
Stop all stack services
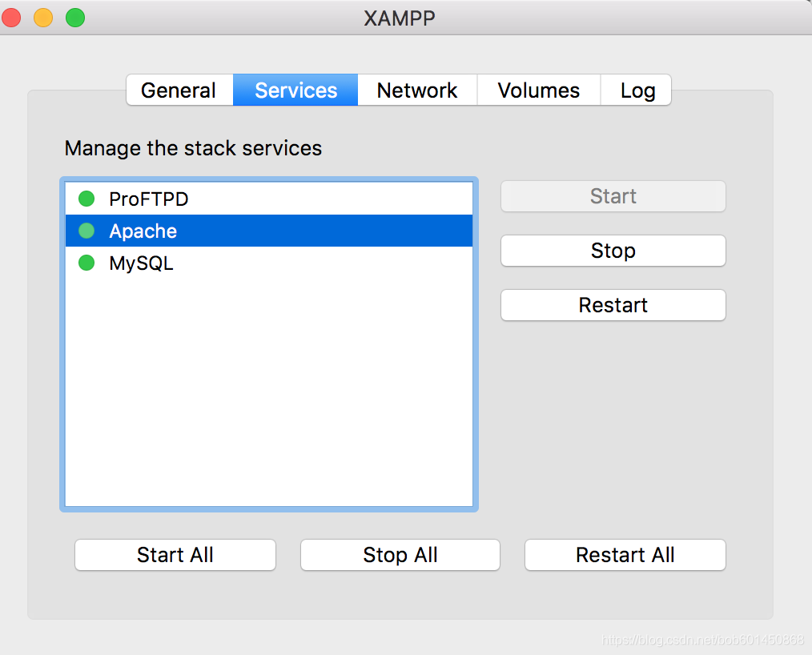[400, 555]
